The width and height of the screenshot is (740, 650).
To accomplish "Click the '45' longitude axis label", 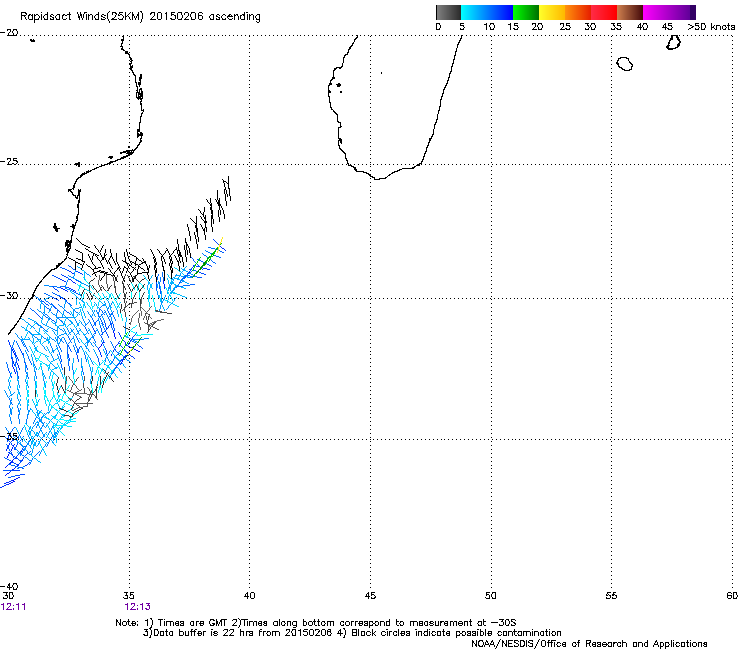I will tap(370, 596).
